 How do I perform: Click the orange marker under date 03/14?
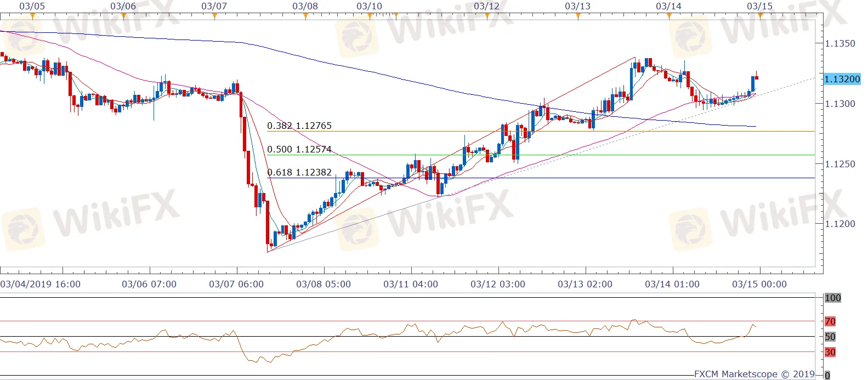coord(669,16)
